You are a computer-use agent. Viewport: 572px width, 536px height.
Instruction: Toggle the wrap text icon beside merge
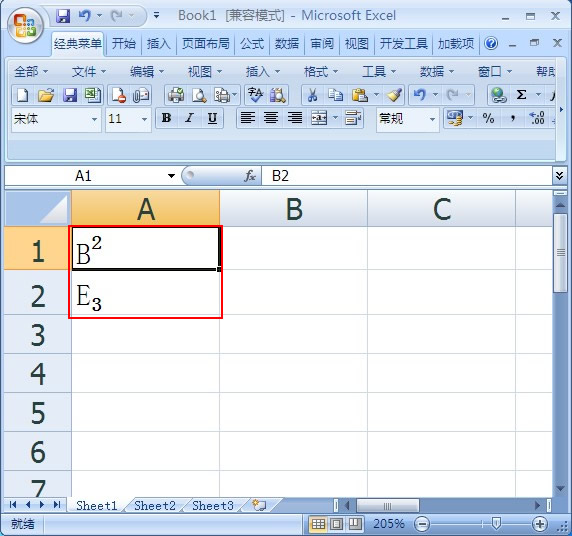[x=353, y=118]
